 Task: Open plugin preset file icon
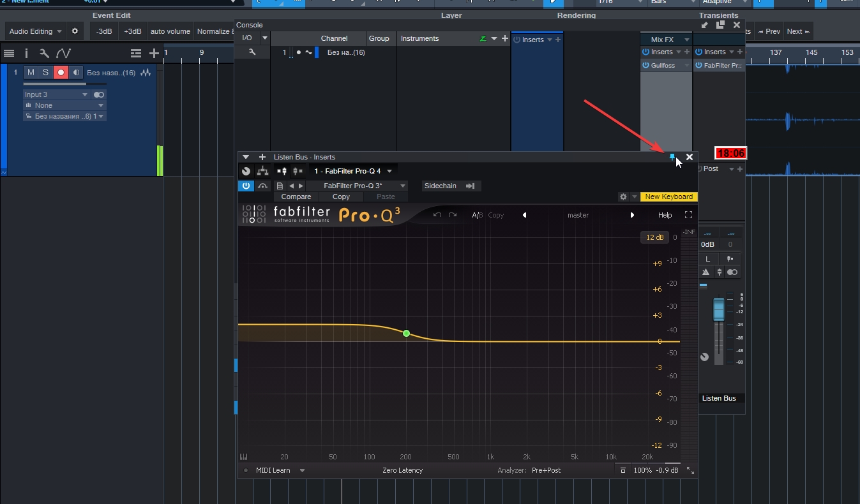pyautogui.click(x=280, y=186)
